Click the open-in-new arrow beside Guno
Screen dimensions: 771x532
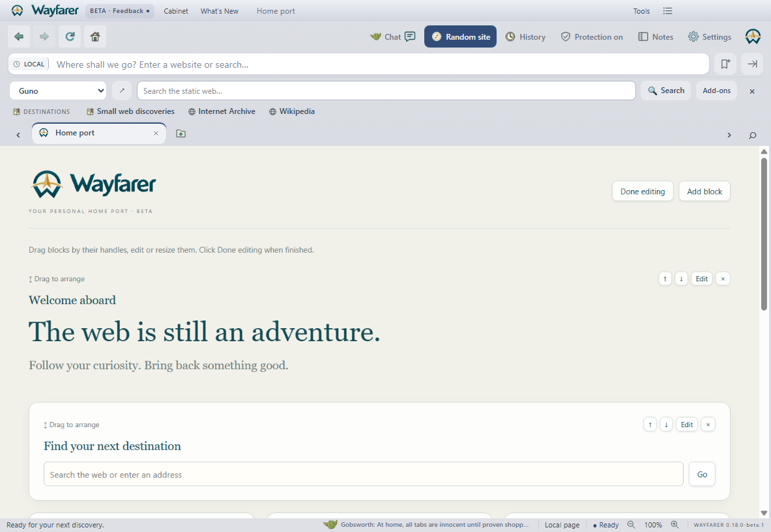click(122, 91)
